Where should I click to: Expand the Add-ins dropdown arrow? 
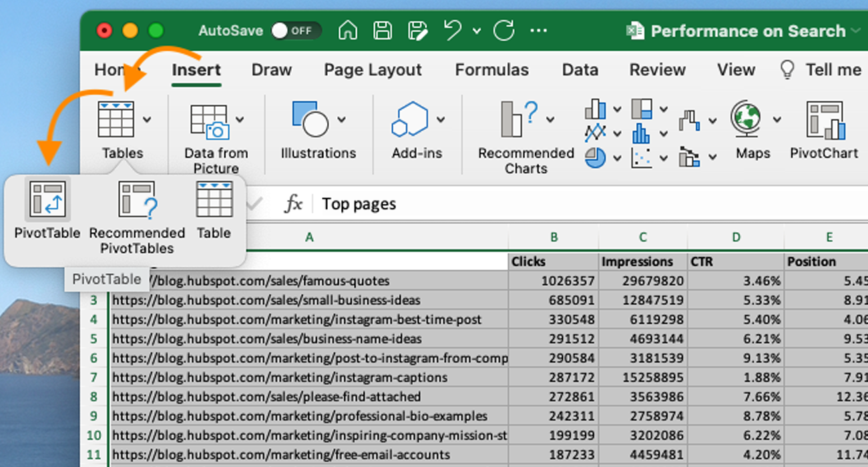(441, 120)
